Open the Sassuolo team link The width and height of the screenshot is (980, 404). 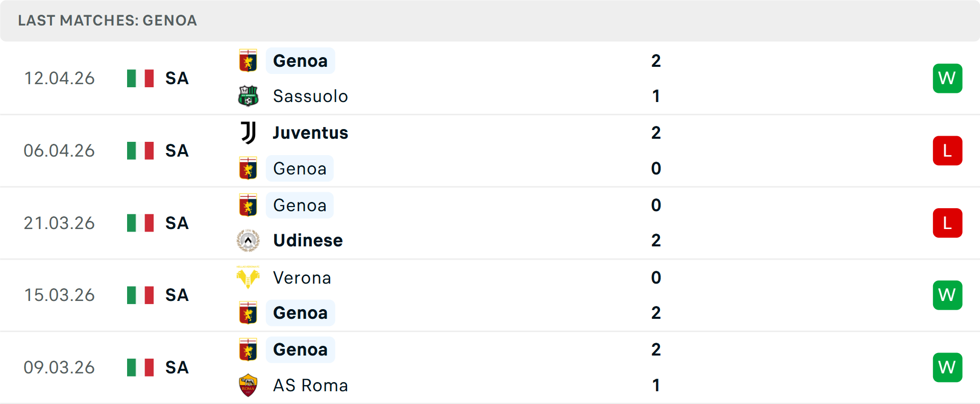(x=310, y=96)
